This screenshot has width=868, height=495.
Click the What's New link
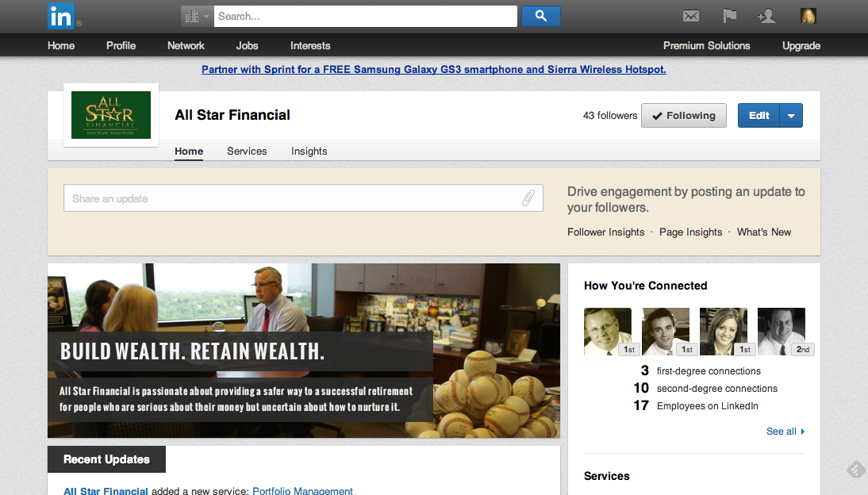764,232
